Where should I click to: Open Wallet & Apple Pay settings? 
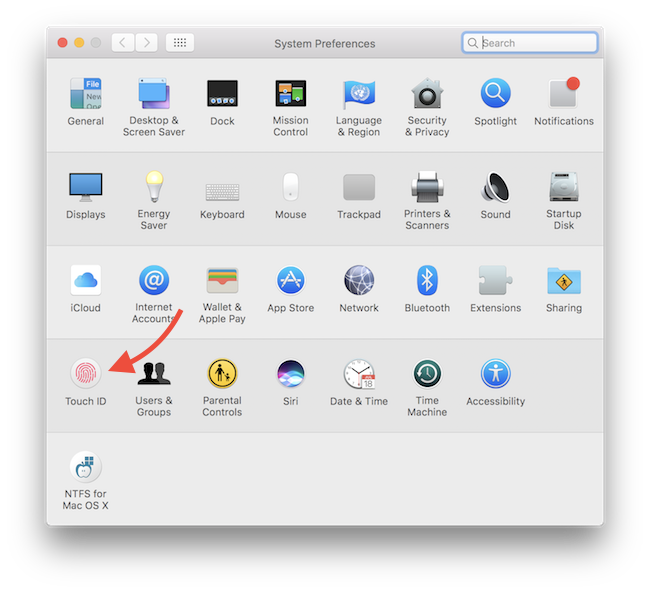[x=222, y=281]
